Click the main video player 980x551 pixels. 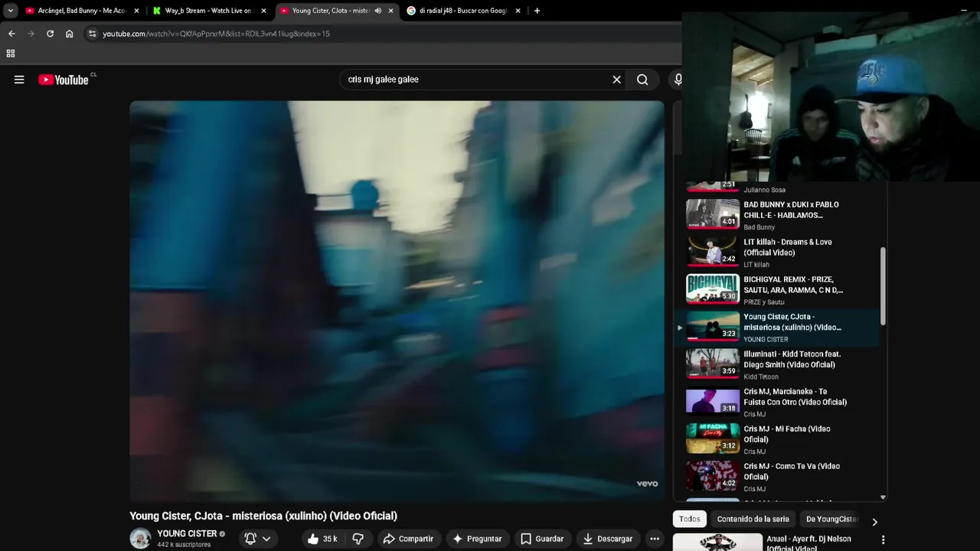click(x=397, y=301)
